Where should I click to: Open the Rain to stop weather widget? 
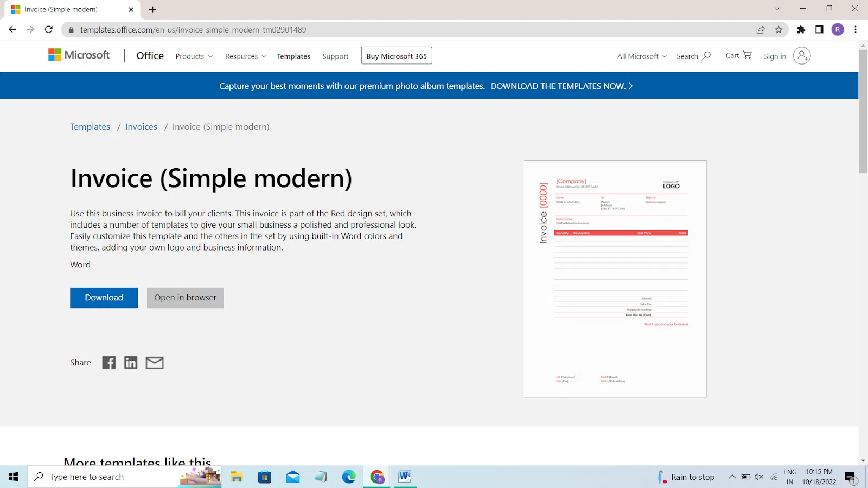click(686, 477)
